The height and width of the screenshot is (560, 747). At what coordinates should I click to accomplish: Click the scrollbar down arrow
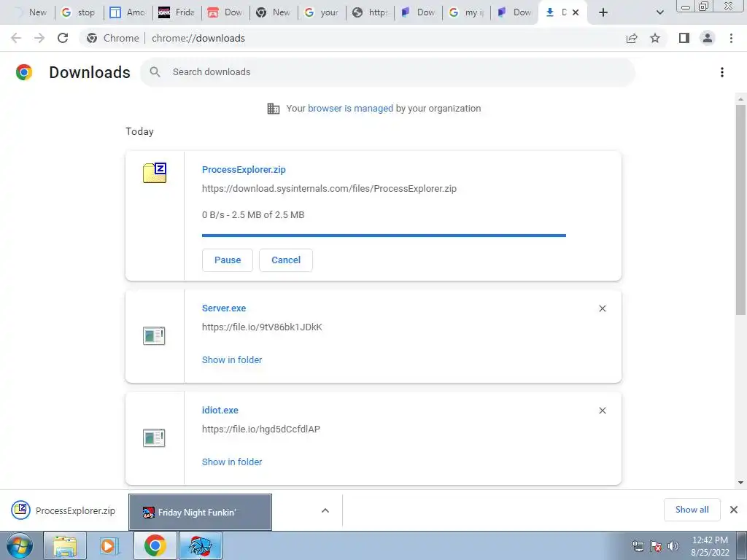click(740, 483)
